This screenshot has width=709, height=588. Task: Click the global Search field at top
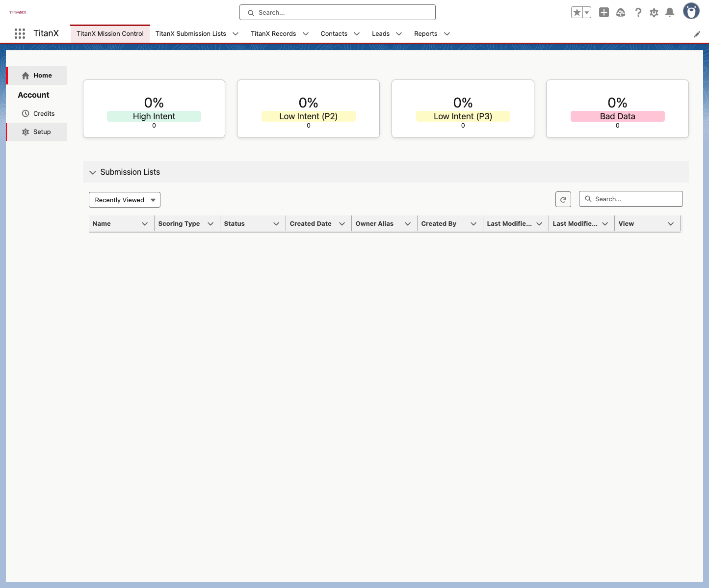[x=338, y=12]
